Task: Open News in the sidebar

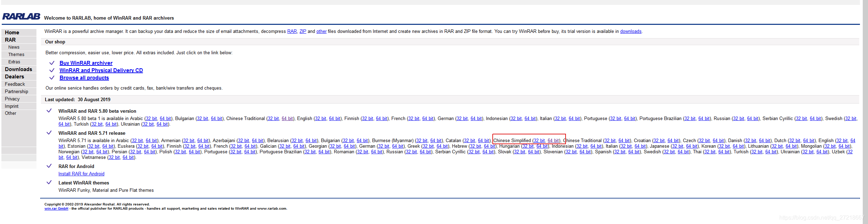Action: (x=14, y=47)
